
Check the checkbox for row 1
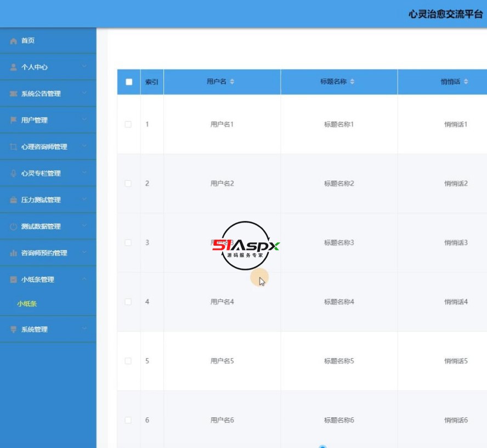pos(128,124)
